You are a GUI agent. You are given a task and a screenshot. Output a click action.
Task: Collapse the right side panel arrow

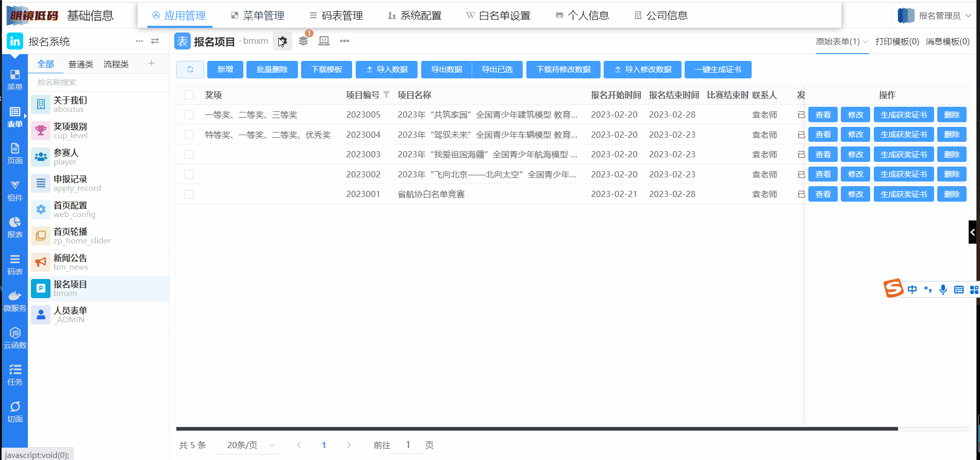click(973, 232)
